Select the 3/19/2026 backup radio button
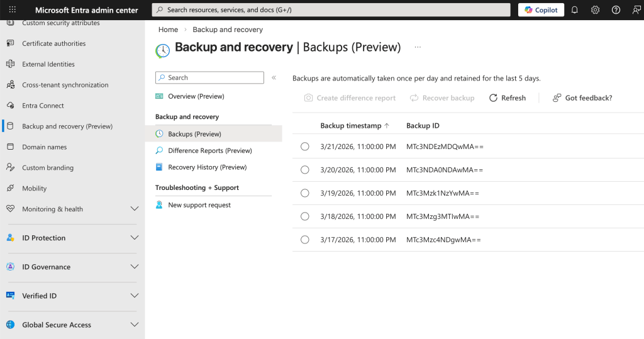 (305, 193)
